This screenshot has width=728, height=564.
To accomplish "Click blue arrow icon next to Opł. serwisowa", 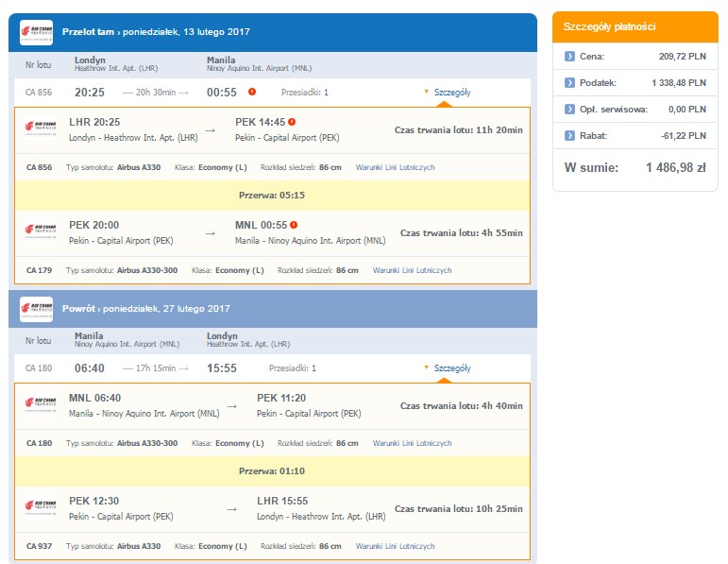I will click(569, 110).
